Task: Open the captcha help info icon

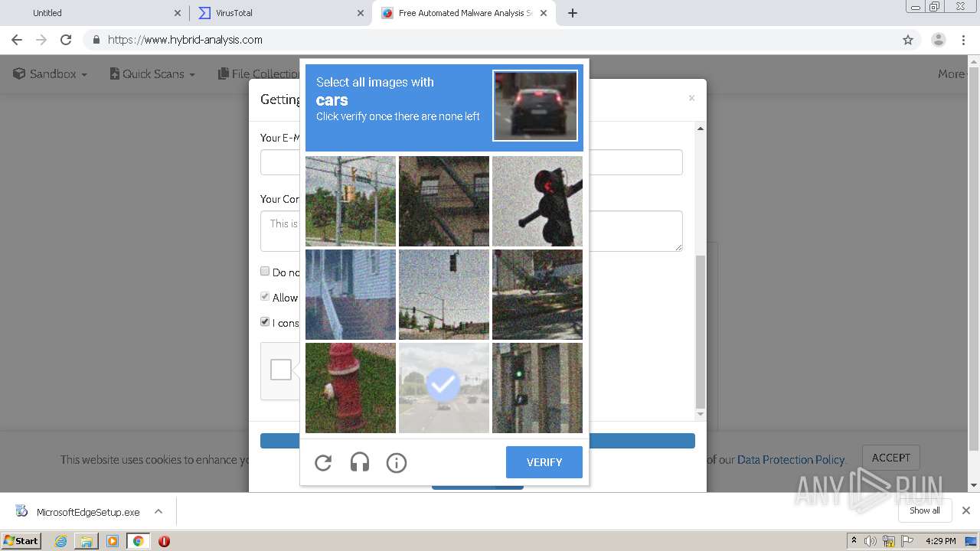Action: tap(397, 462)
